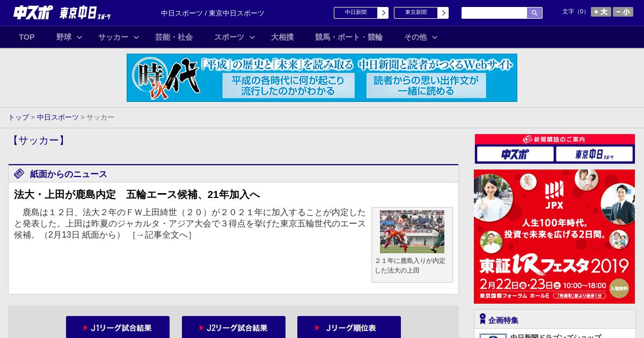Viewport: 644px width, 338px height.
Task: Click the medal icon beside 企画特集
Action: 482,319
